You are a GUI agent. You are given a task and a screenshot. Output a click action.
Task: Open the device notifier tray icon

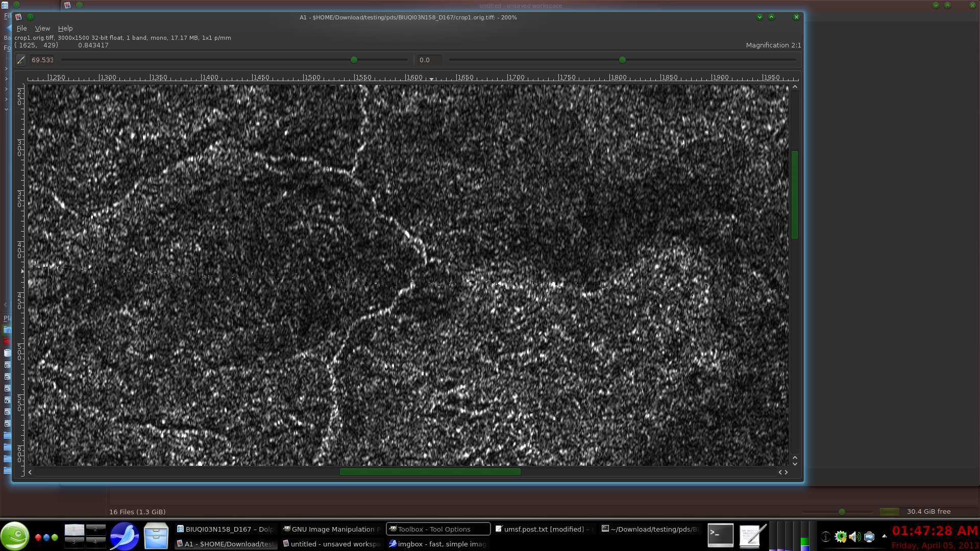tap(869, 537)
